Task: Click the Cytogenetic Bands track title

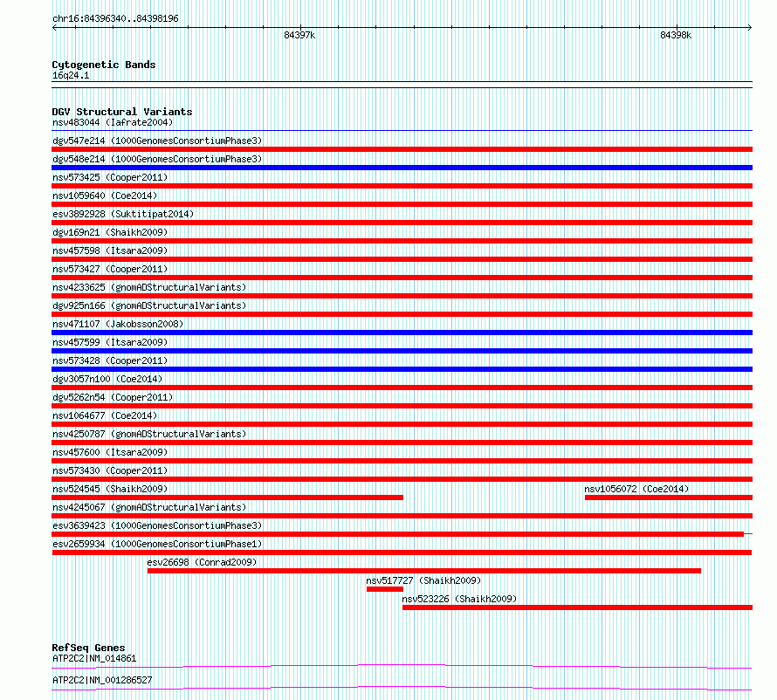Action: (x=104, y=65)
